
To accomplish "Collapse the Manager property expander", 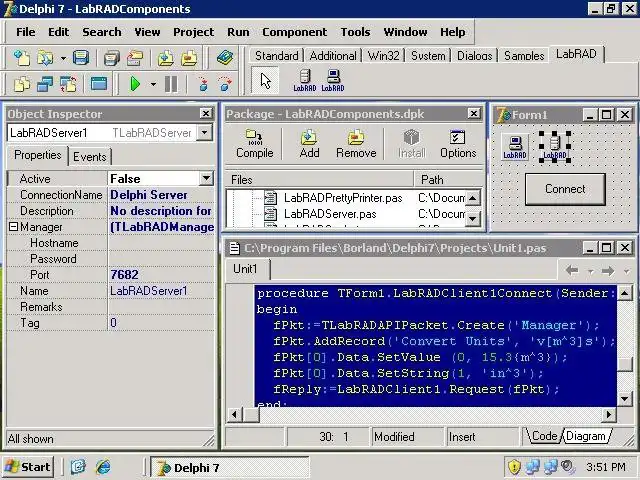I will 13,227.
